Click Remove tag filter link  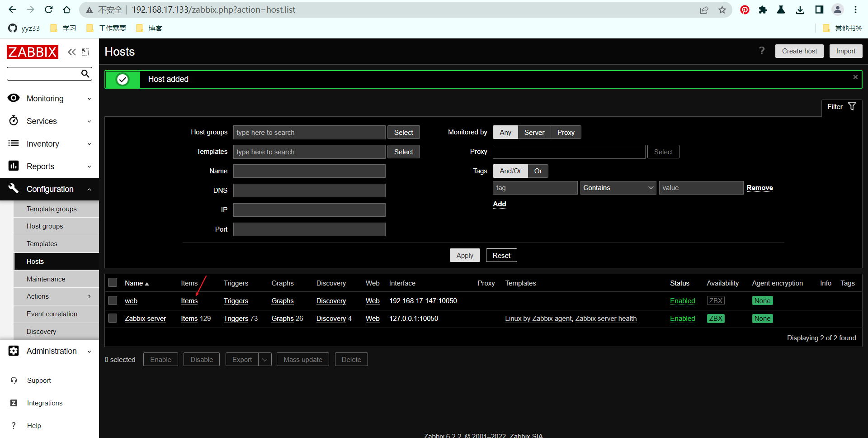click(x=759, y=187)
